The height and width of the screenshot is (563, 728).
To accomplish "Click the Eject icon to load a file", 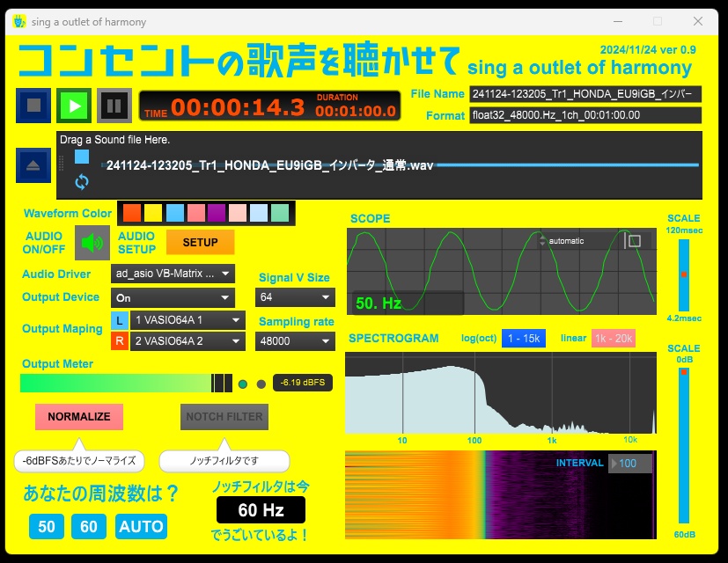I will point(33,165).
